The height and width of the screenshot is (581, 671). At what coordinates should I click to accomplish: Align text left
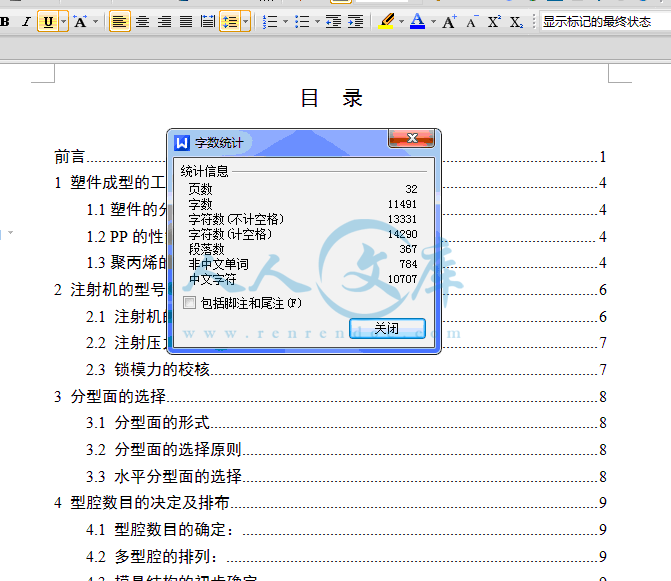[120, 21]
